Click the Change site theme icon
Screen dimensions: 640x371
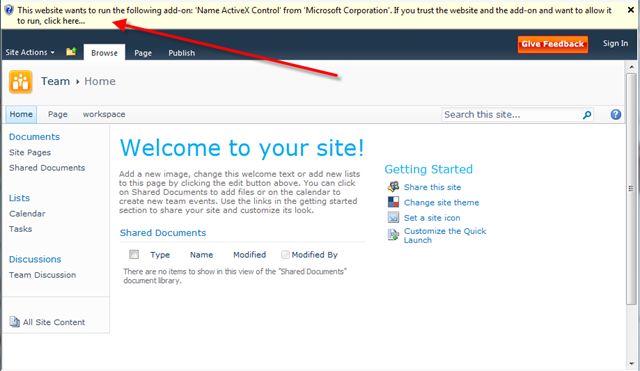[393, 202]
